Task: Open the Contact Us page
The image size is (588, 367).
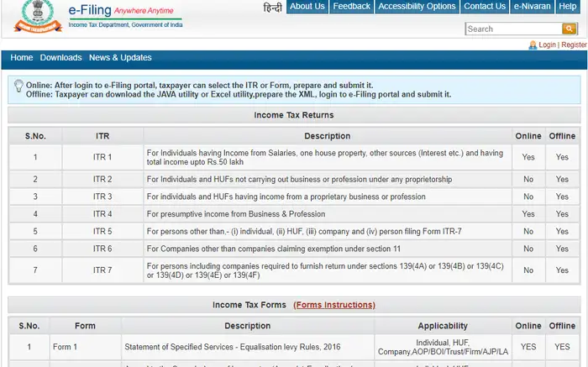Action: tap(485, 7)
